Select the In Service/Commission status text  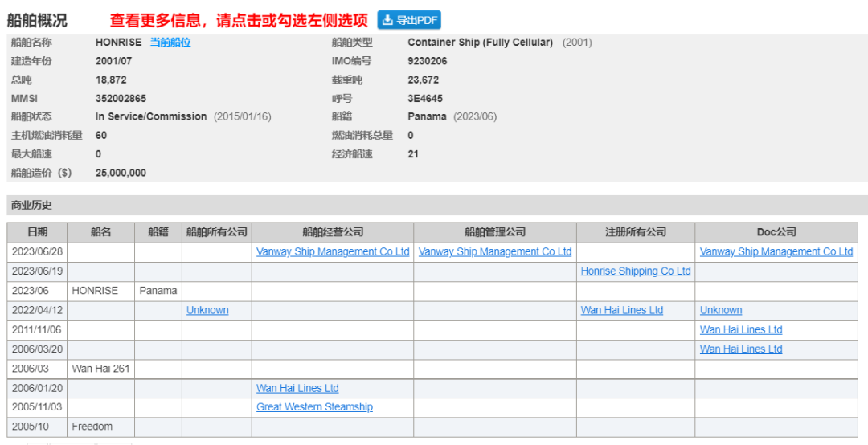point(151,116)
